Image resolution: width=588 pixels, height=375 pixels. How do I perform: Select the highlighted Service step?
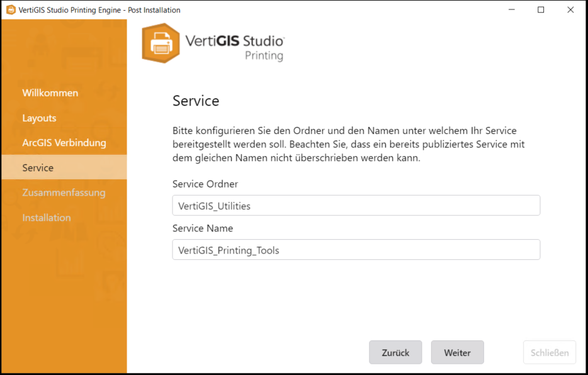coord(38,167)
